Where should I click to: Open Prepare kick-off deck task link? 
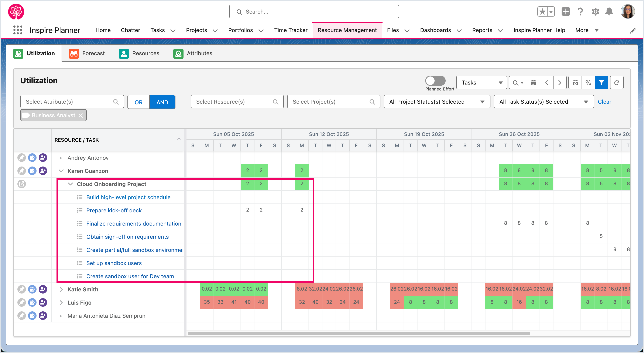(x=114, y=210)
